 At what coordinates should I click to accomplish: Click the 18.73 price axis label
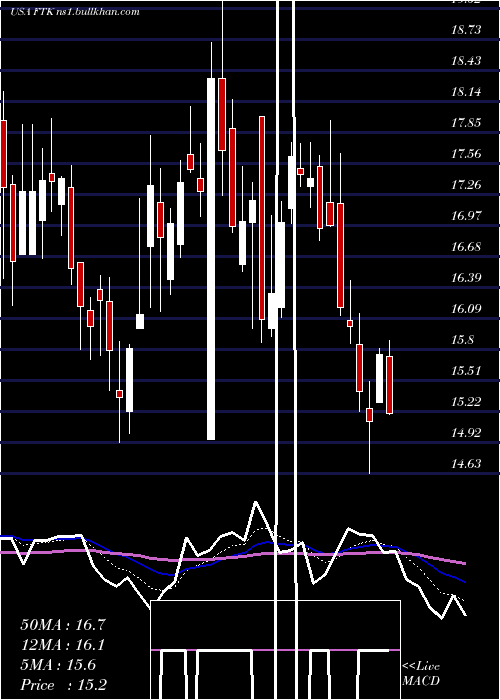pyautogui.click(x=466, y=30)
